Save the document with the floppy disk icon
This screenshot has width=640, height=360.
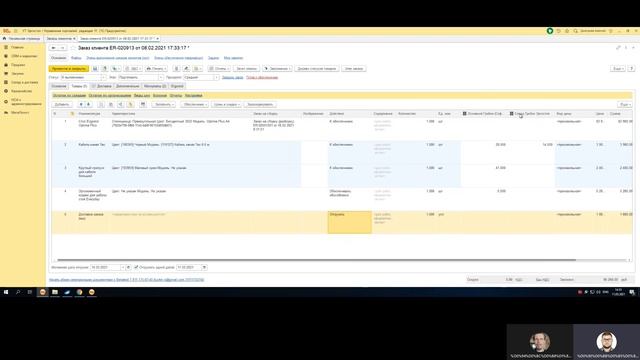point(95,69)
